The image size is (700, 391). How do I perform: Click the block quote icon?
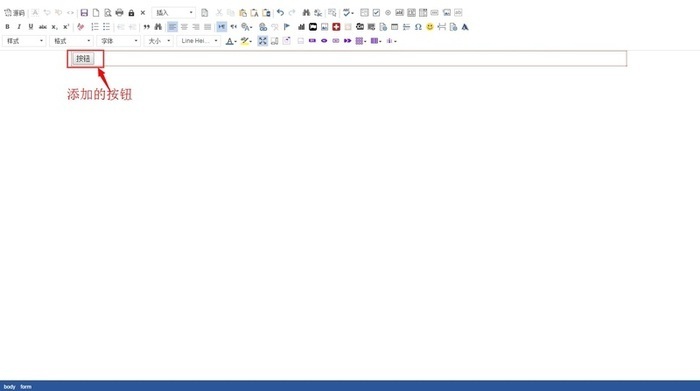pos(146,27)
